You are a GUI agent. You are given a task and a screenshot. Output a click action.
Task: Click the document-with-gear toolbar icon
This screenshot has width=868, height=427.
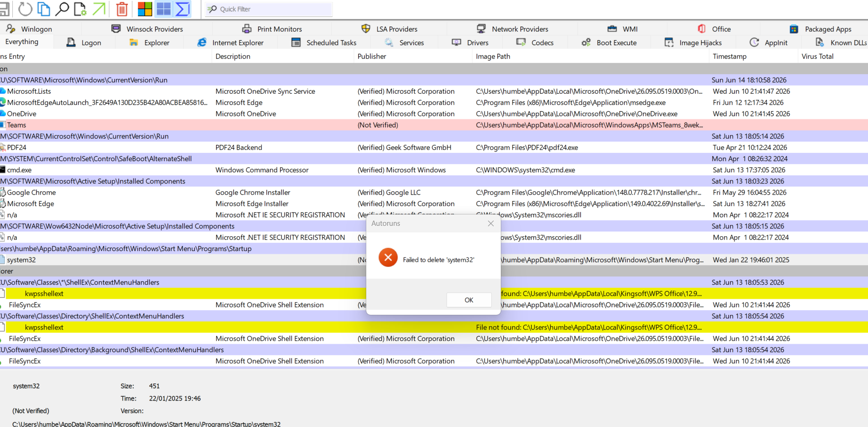click(80, 9)
